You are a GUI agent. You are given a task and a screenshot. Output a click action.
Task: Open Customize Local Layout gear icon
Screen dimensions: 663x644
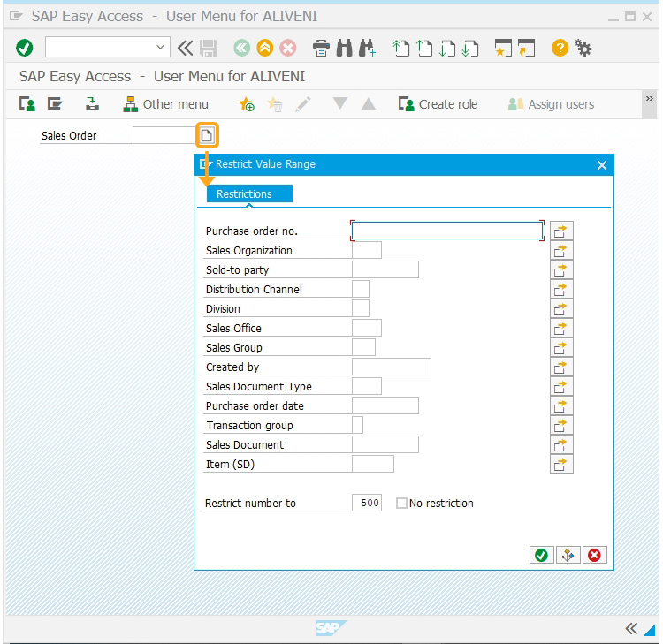(x=583, y=48)
